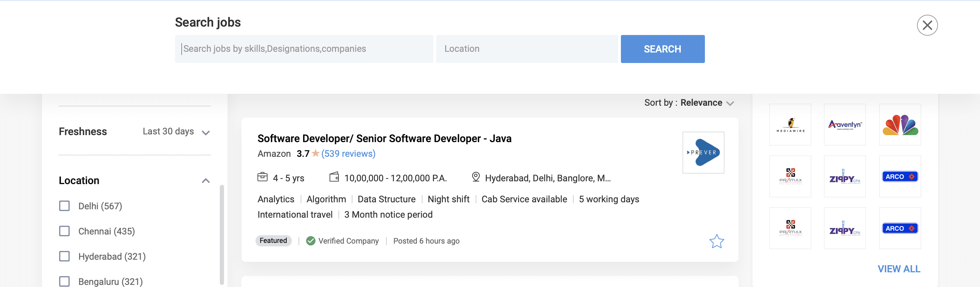Focus the skills and designations search field

pos(304,49)
